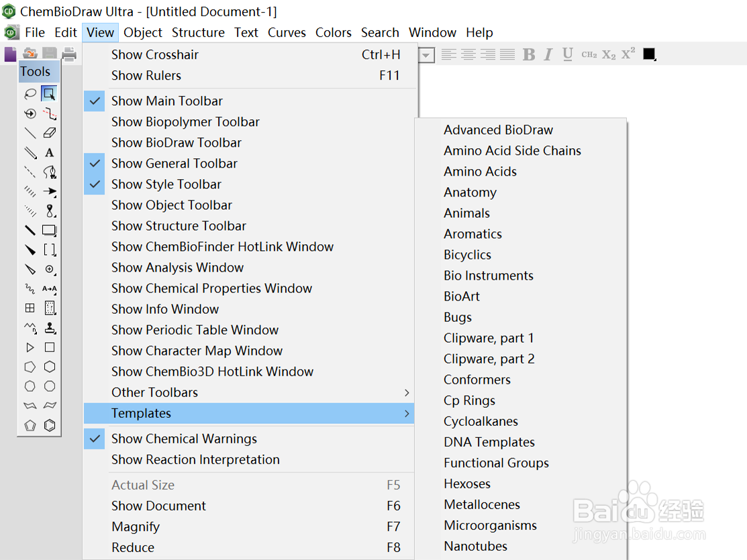The image size is (747, 560).
Task: Expand the Other Toolbars submenu
Action: 250,392
